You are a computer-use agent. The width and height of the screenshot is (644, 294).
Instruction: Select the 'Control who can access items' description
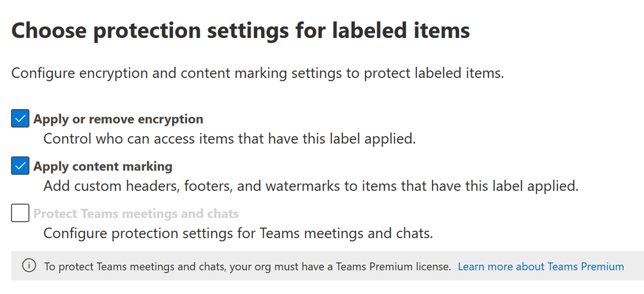click(x=229, y=139)
